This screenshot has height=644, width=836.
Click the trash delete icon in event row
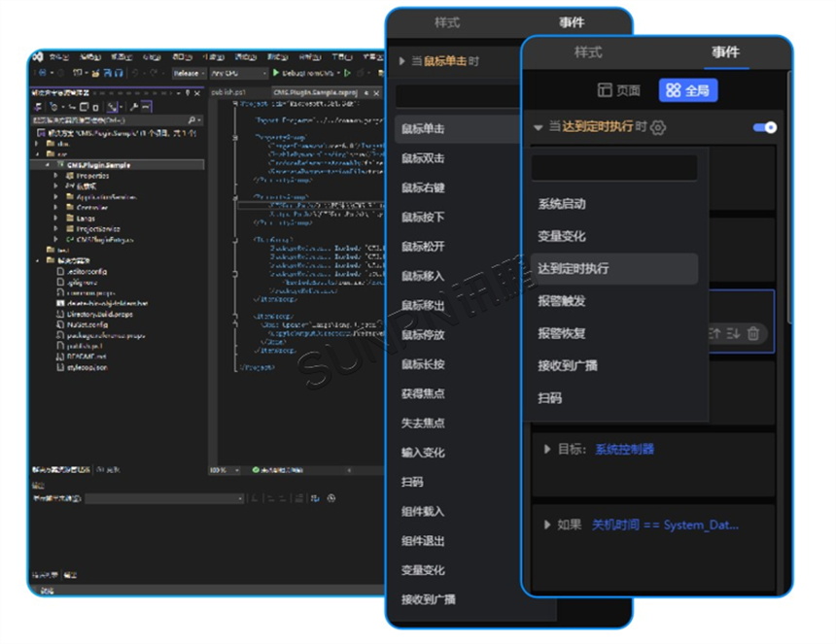pyautogui.click(x=753, y=333)
